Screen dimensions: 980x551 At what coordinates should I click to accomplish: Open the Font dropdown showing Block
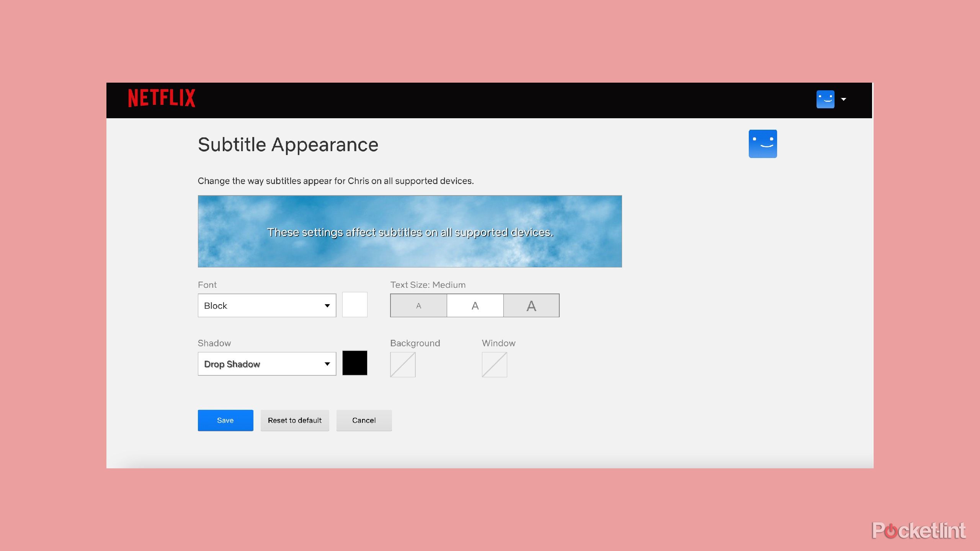coord(267,305)
